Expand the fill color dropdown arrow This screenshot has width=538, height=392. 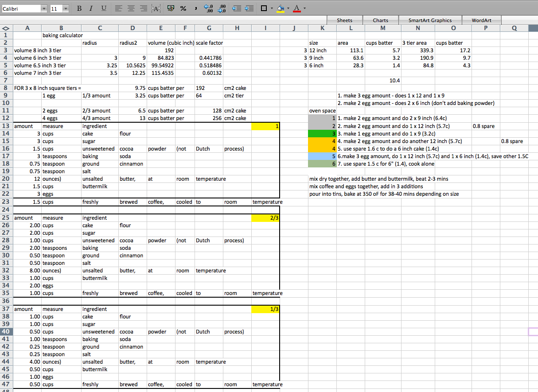(x=288, y=8)
